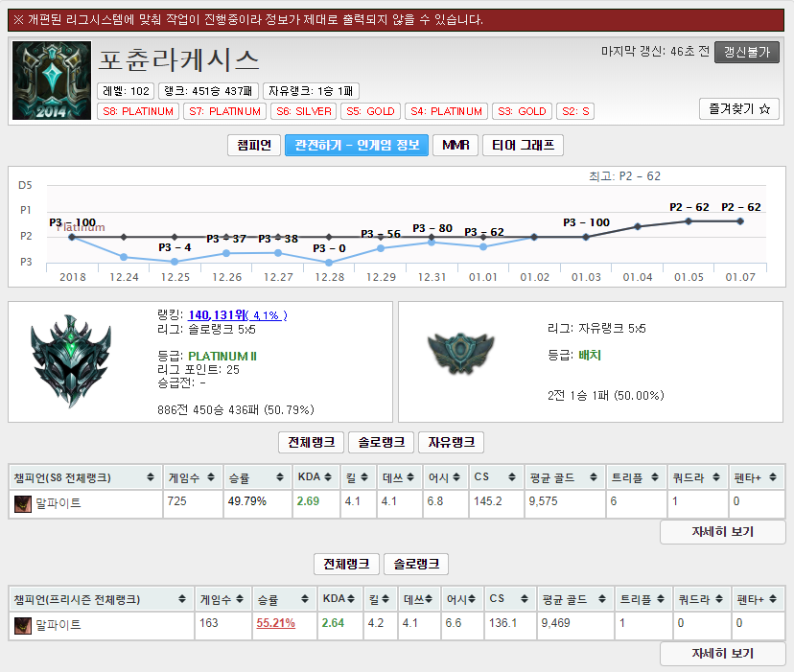Click the summoner name 포츈라케시스
The width and height of the screenshot is (794, 672).
tap(178, 60)
